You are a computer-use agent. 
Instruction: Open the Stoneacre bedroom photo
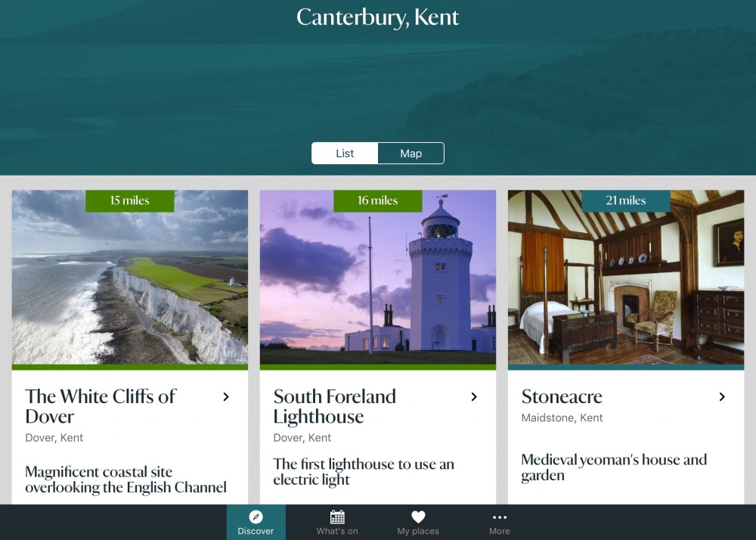point(626,278)
